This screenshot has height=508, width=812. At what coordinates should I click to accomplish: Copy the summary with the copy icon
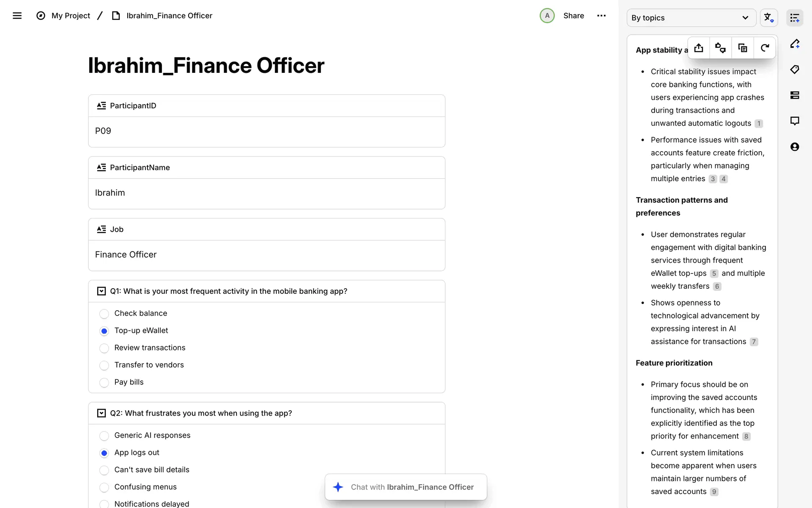pyautogui.click(x=743, y=48)
